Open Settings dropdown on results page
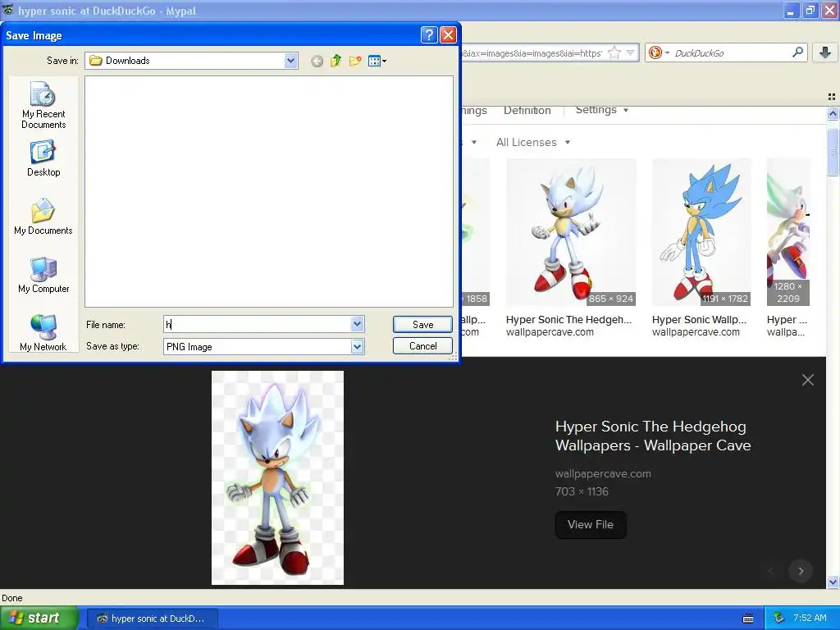Screen dimensions: 840x630 601,110
